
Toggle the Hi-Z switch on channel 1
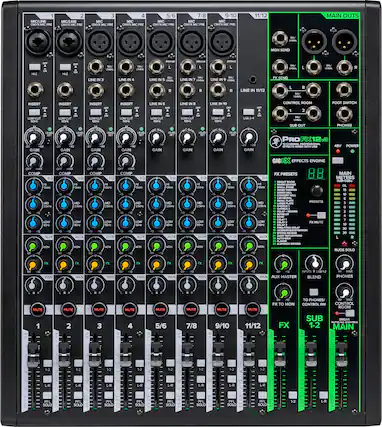tap(35, 67)
